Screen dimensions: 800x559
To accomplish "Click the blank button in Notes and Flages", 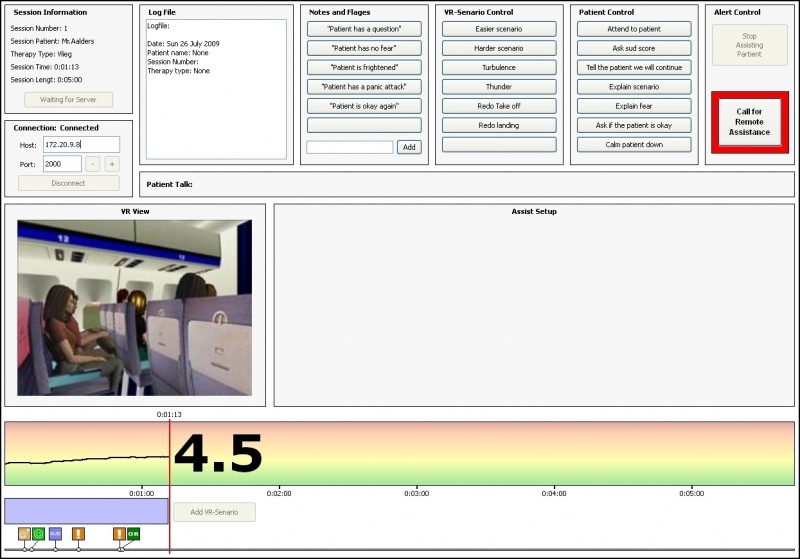I will (364, 125).
